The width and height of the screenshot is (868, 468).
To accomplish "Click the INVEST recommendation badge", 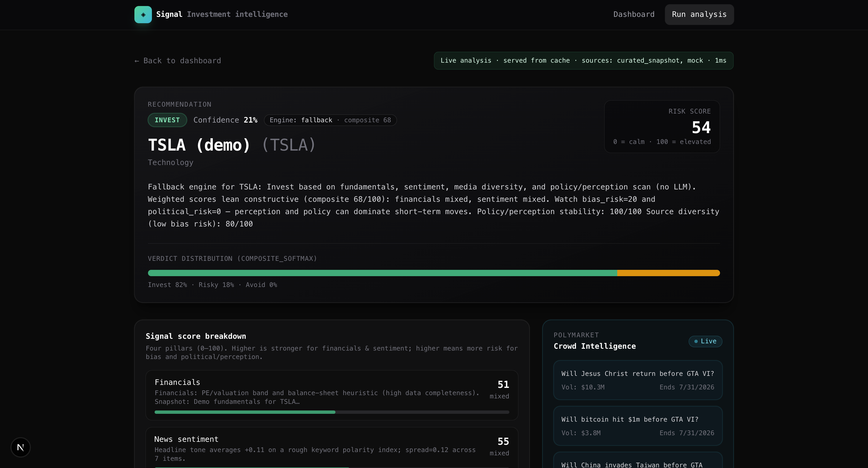I will point(167,120).
